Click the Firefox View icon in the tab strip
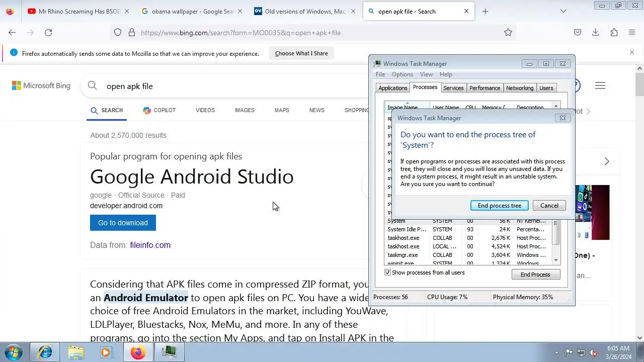The height and width of the screenshot is (362, 644). pos(10,11)
